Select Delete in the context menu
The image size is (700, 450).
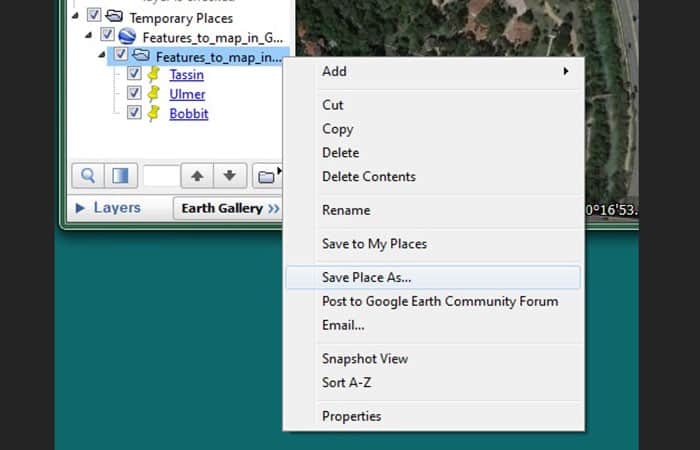click(x=433, y=153)
